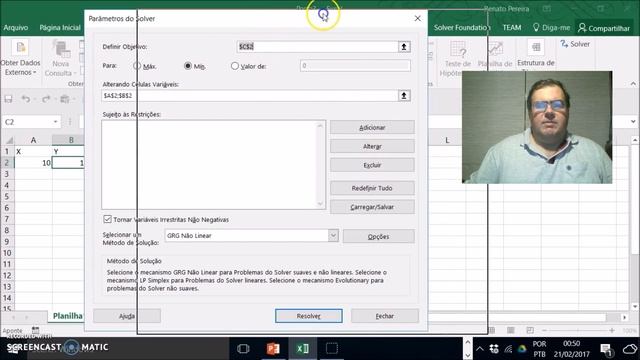The height and width of the screenshot is (360, 640).
Task: Open the TEAM ribbon tab
Action: [512, 28]
